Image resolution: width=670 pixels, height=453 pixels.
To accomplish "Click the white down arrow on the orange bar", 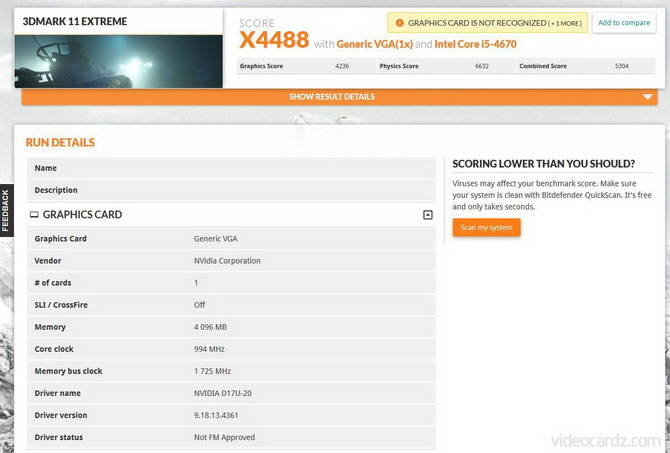I will click(648, 97).
